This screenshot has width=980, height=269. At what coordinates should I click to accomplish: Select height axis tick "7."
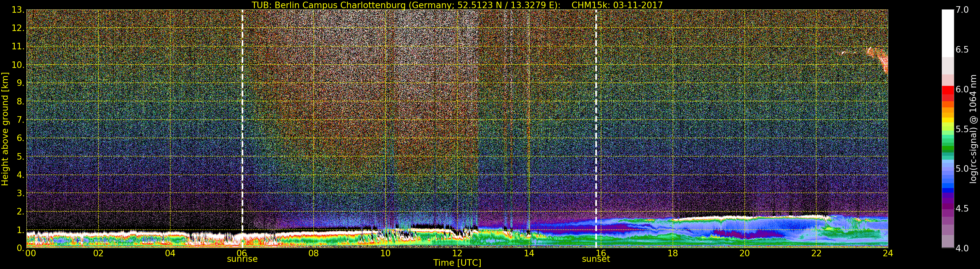pos(20,119)
